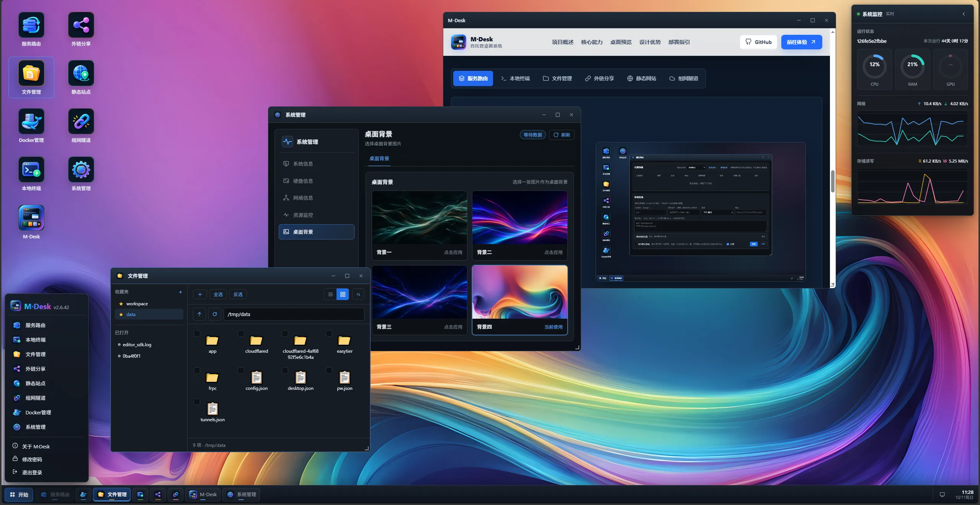Switch file manager to list view
The height and width of the screenshot is (505, 980).
click(x=330, y=294)
